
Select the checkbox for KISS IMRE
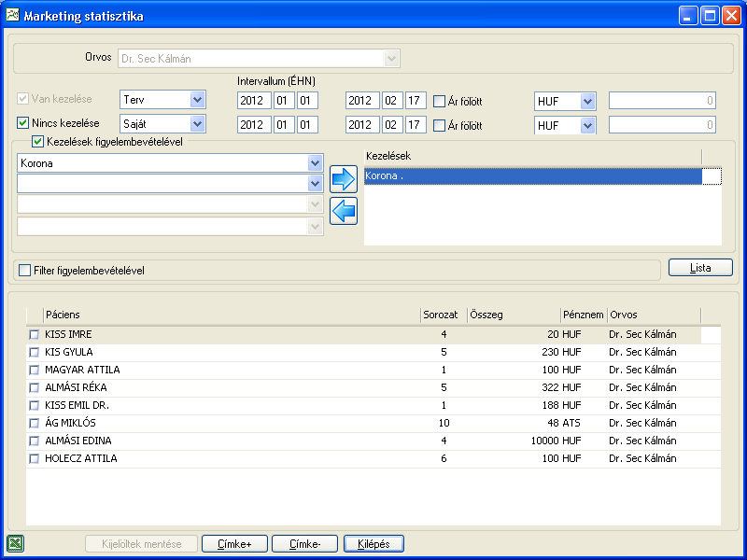pyautogui.click(x=34, y=334)
